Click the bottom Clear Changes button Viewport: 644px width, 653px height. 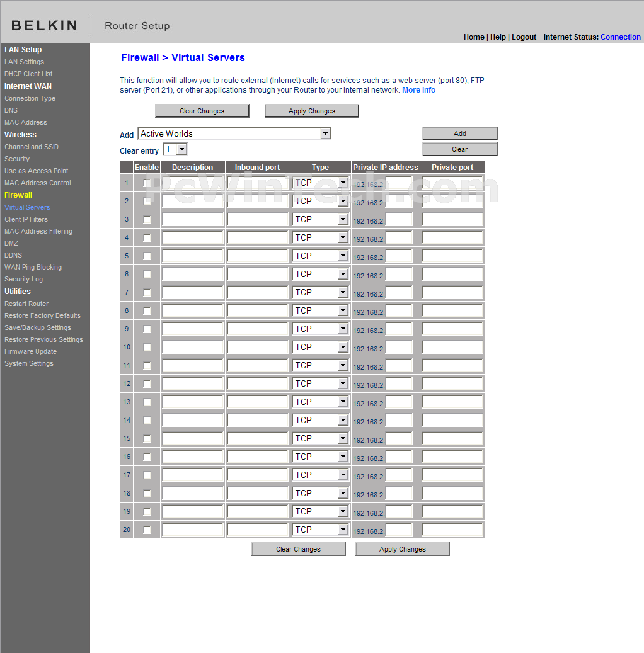[299, 549]
